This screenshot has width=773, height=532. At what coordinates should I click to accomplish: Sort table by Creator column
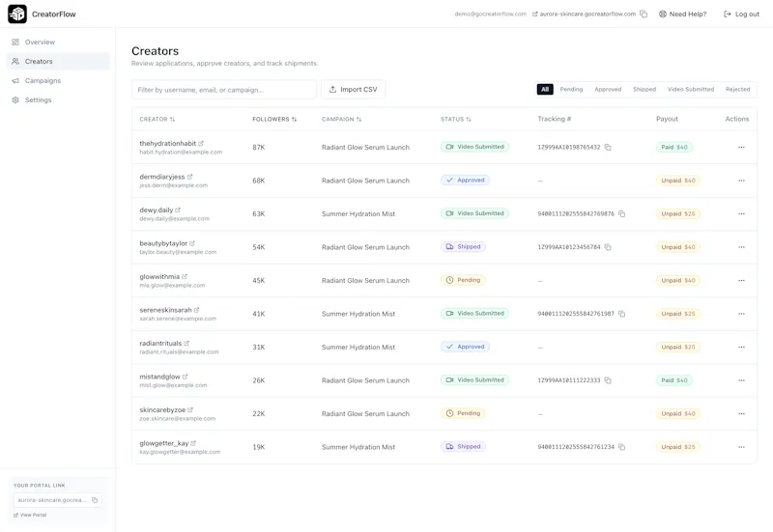pyautogui.click(x=157, y=119)
